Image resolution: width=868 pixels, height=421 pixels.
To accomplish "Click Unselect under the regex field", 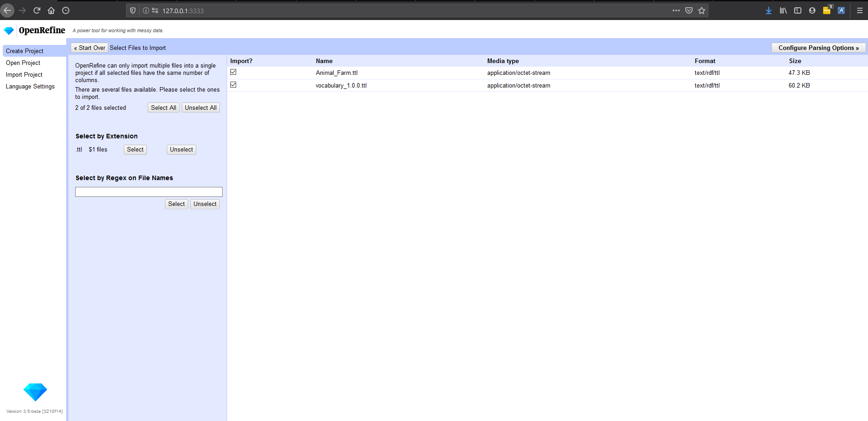I will [x=205, y=204].
